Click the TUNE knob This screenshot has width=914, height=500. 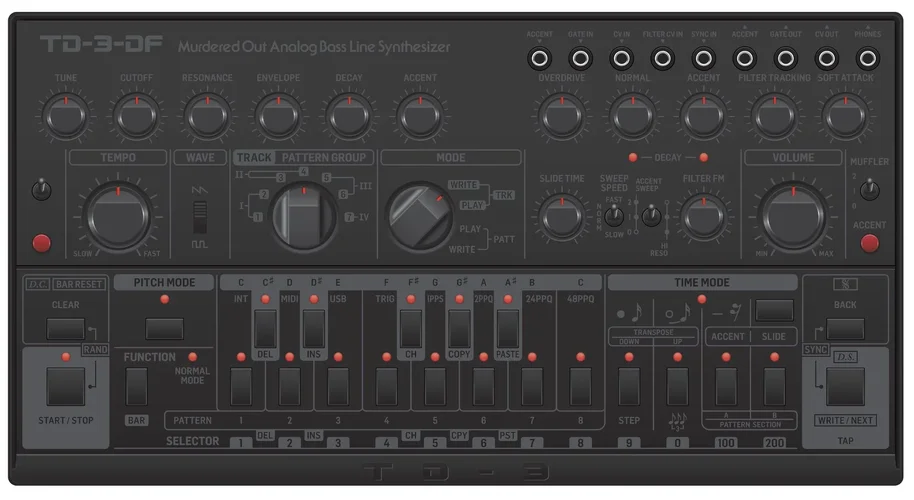[66, 117]
